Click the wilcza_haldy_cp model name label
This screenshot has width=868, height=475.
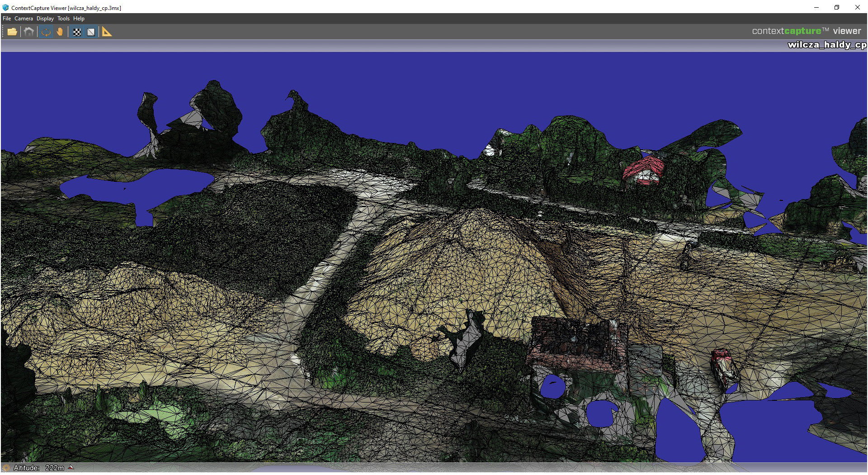(826, 45)
